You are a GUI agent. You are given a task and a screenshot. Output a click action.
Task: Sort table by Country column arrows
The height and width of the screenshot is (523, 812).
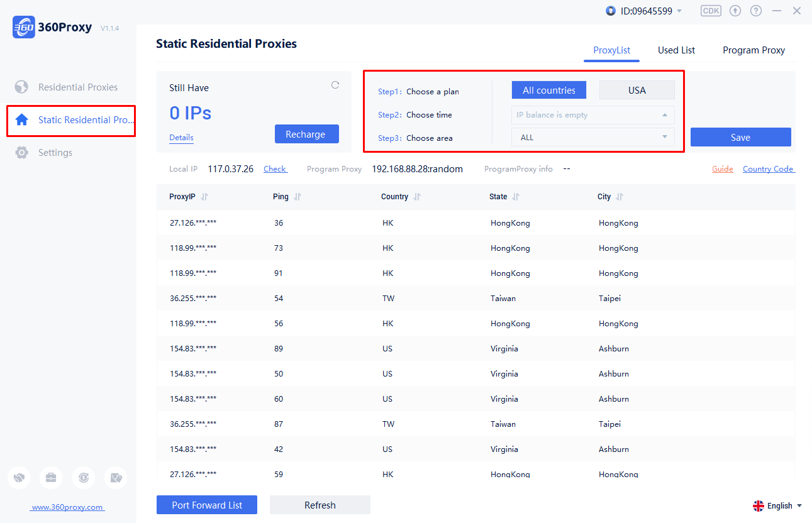417,197
